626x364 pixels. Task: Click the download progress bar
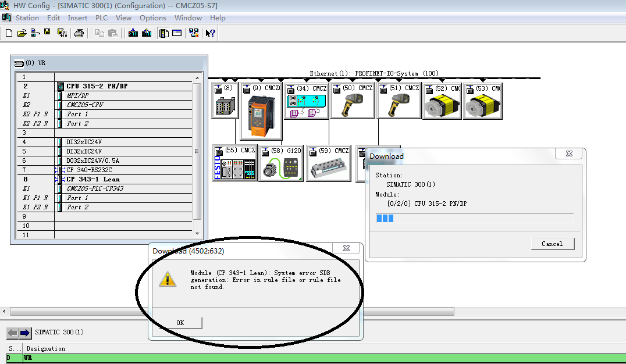pyautogui.click(x=475, y=218)
